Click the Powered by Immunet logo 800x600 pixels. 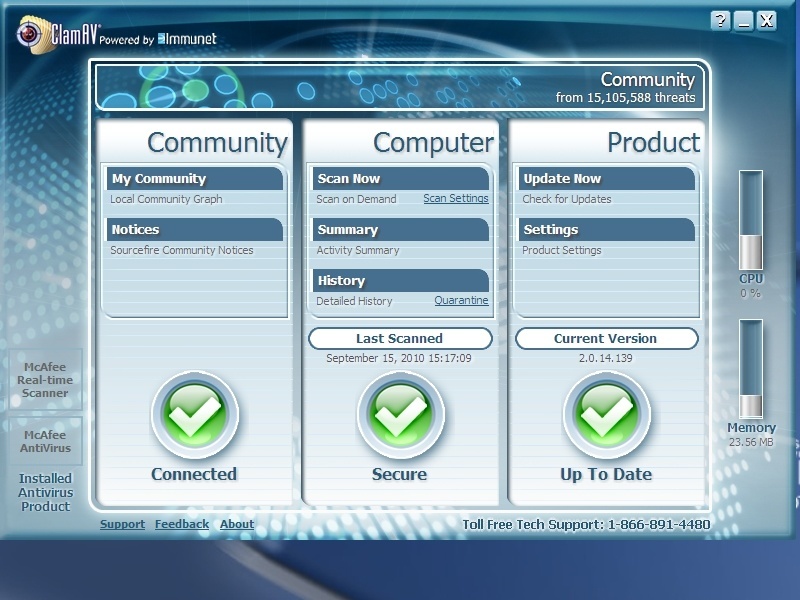[158, 39]
